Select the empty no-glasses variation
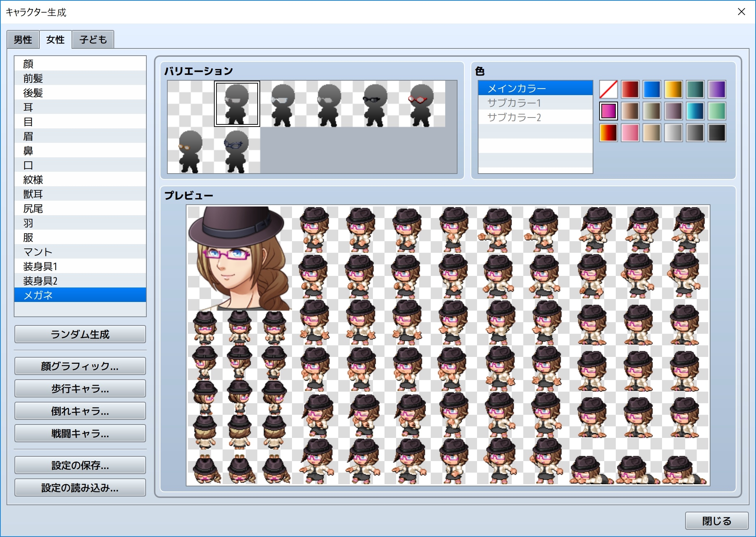Screen dimensions: 756x537 coord(190,104)
